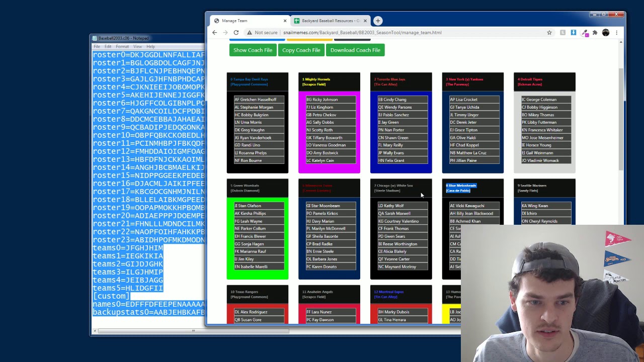Select the highlighted Blue Melonheads header
The height and width of the screenshot is (362, 644).
pos(472,188)
